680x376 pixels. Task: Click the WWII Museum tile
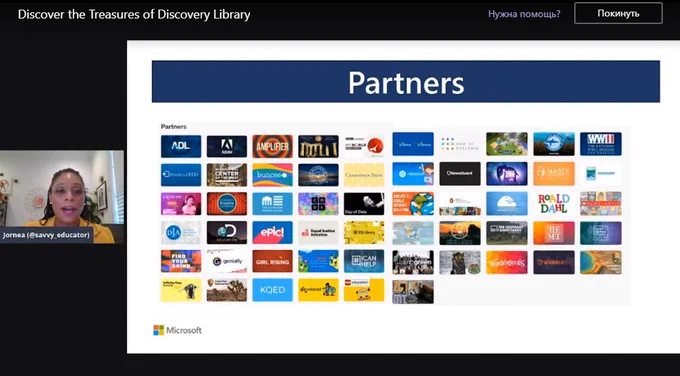pyautogui.click(x=601, y=144)
